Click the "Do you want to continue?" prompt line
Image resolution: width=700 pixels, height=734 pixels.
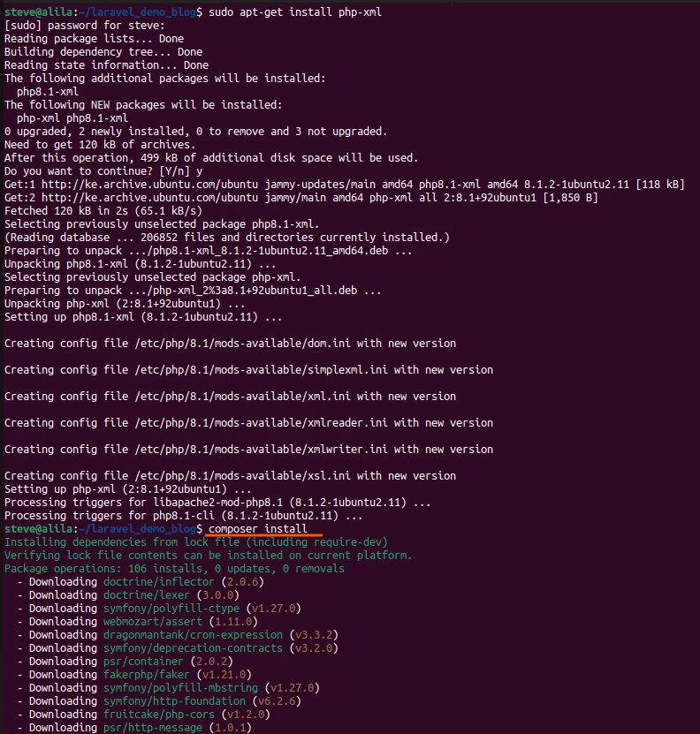tap(103, 170)
